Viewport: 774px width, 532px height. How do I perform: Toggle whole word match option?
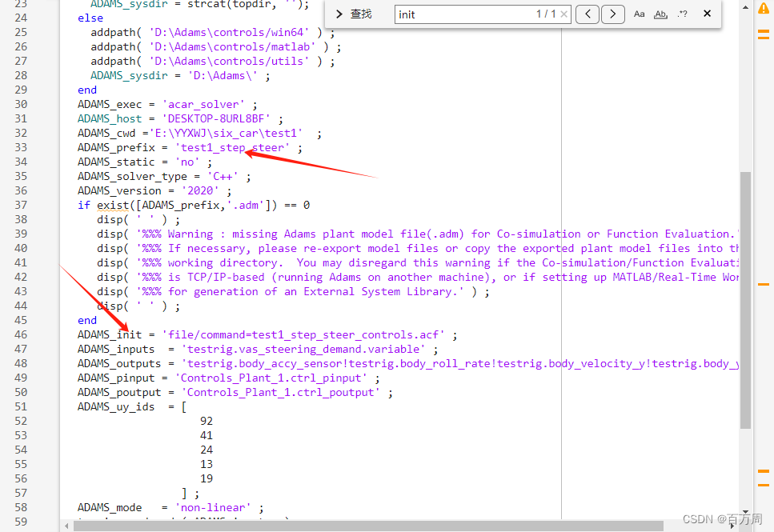click(x=660, y=14)
